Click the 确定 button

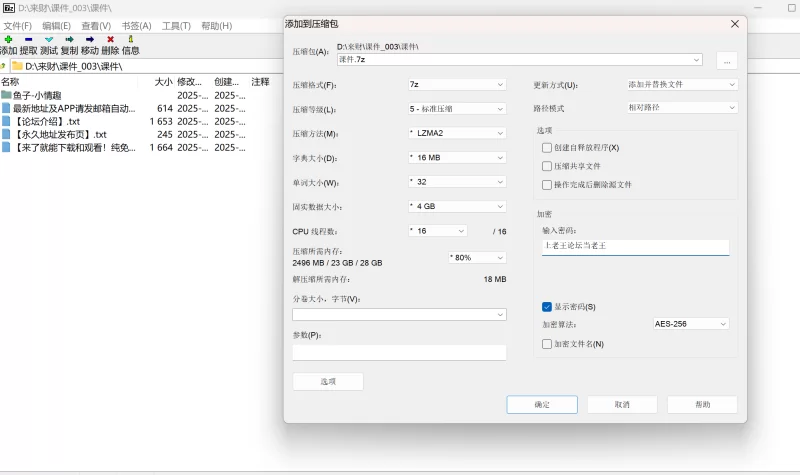click(x=542, y=405)
